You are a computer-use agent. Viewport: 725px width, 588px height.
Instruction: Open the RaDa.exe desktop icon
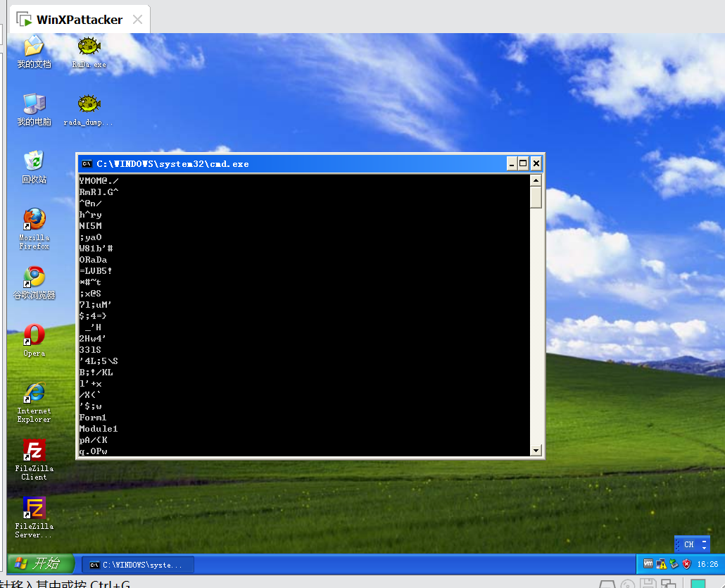89,52
